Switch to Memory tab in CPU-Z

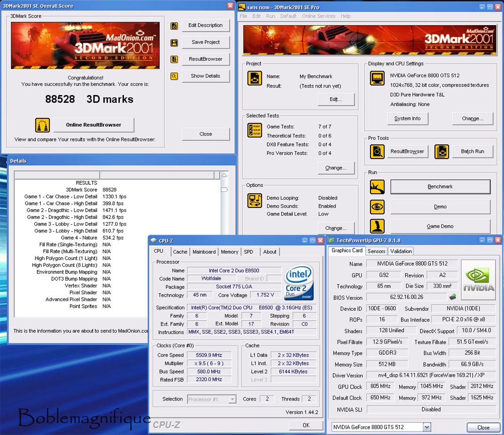coord(229,252)
